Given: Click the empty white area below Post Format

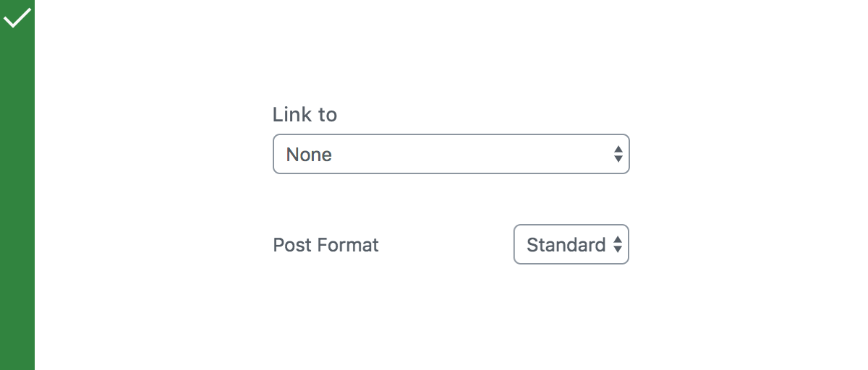Looking at the screenshot, I should pyautogui.click(x=448, y=318).
